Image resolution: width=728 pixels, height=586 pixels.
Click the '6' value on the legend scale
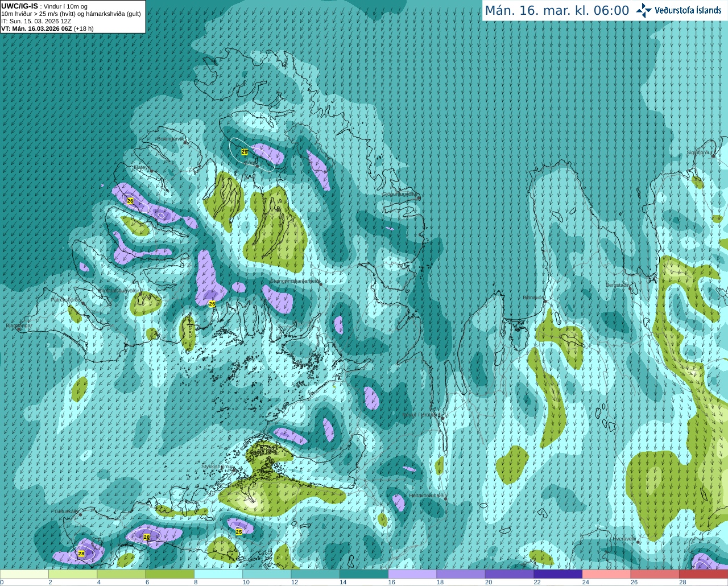(x=147, y=582)
